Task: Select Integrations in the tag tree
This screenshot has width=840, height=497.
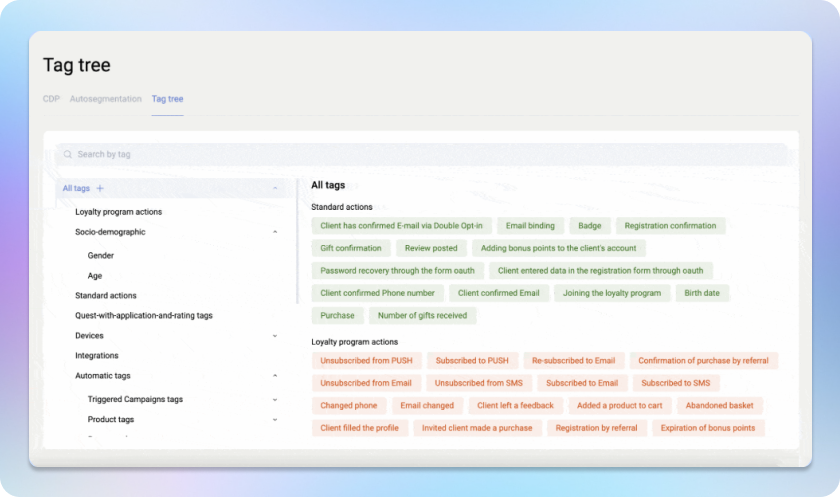Action: (x=97, y=356)
